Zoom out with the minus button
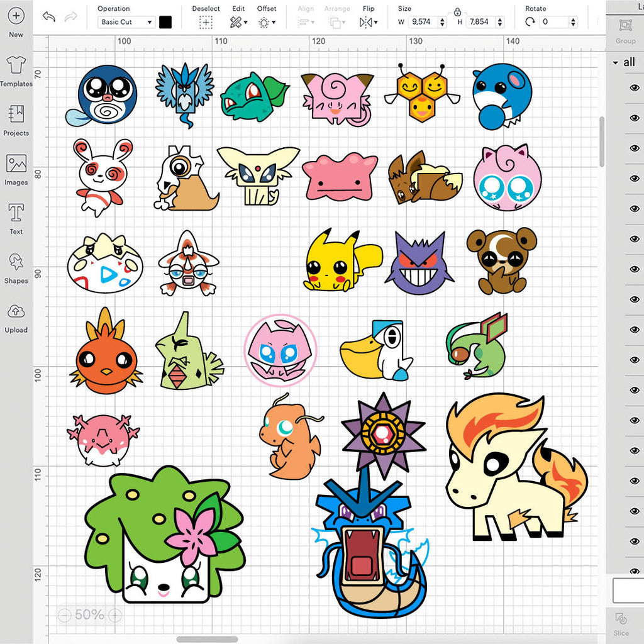Image resolution: width=644 pixels, height=644 pixels. coord(65,615)
